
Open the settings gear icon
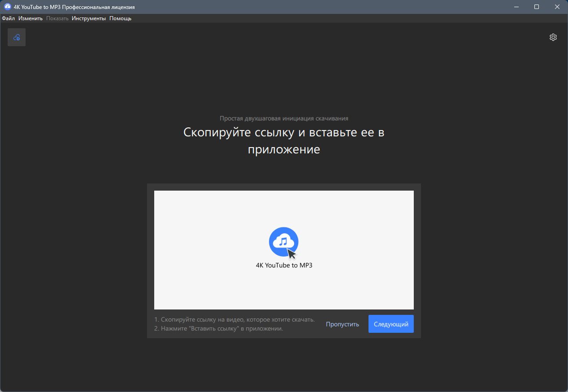pos(553,37)
